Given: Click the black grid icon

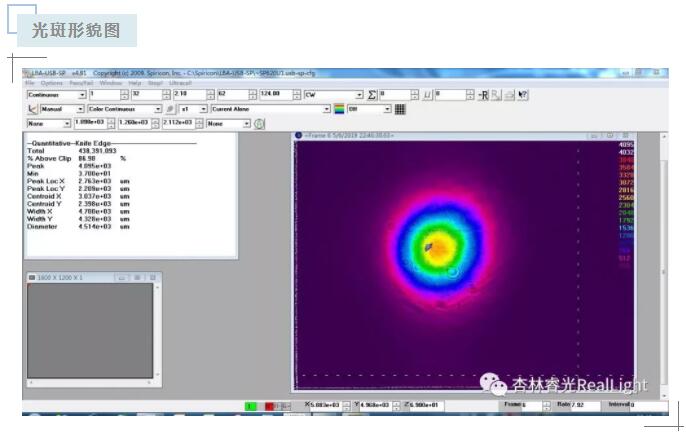Looking at the screenshot, I should pyautogui.click(x=400, y=109).
